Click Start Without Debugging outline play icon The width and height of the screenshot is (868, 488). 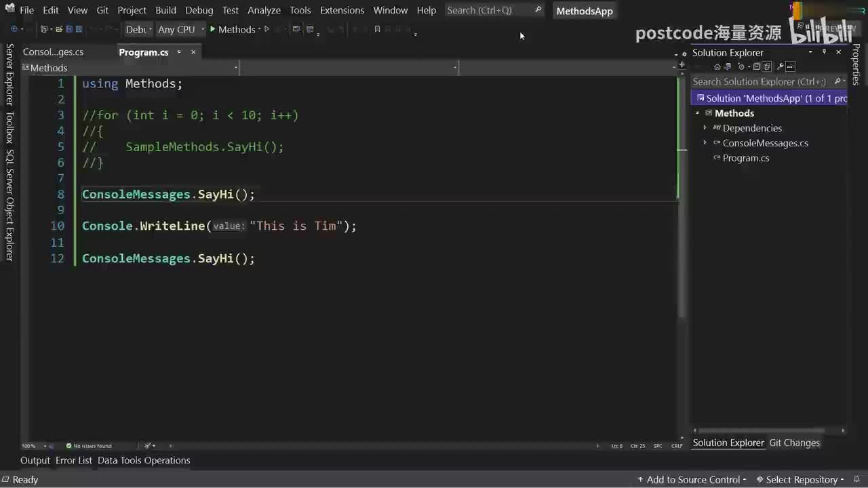[267, 29]
